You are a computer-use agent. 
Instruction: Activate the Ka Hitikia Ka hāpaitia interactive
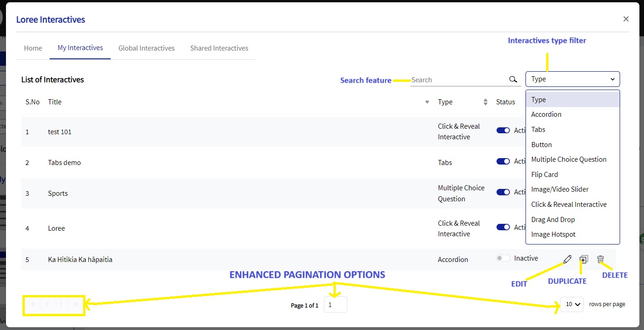coord(503,258)
